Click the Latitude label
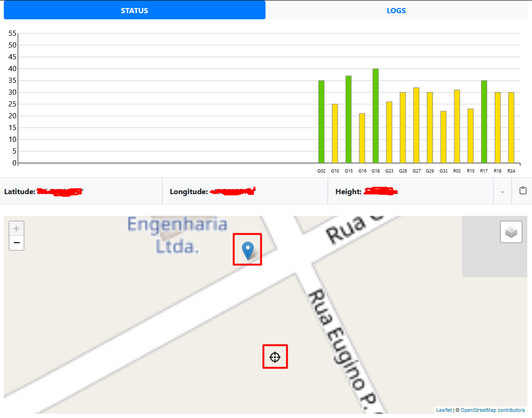532x418 pixels. [20, 191]
